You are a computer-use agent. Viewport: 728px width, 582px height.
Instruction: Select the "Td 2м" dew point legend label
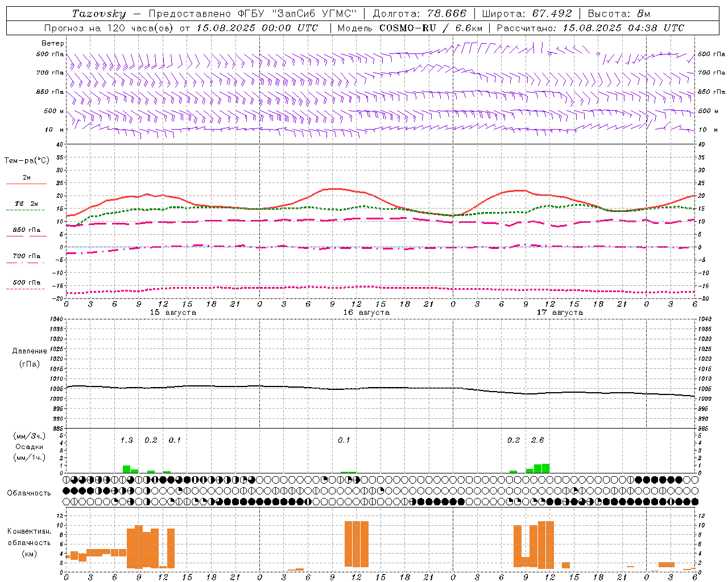tap(27, 203)
